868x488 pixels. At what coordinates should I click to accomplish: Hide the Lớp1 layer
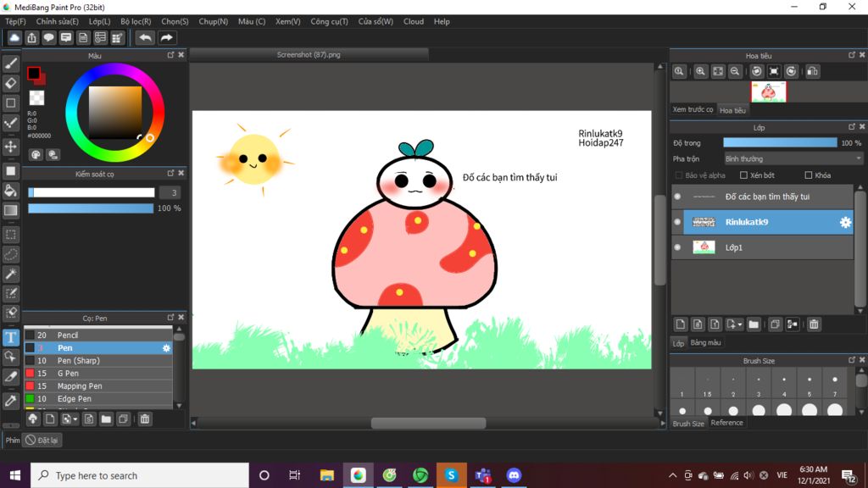(x=677, y=247)
